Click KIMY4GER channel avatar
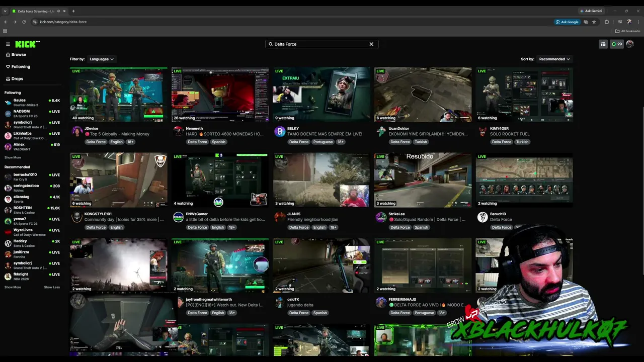Image resolution: width=644 pixels, height=362 pixels. [482, 132]
